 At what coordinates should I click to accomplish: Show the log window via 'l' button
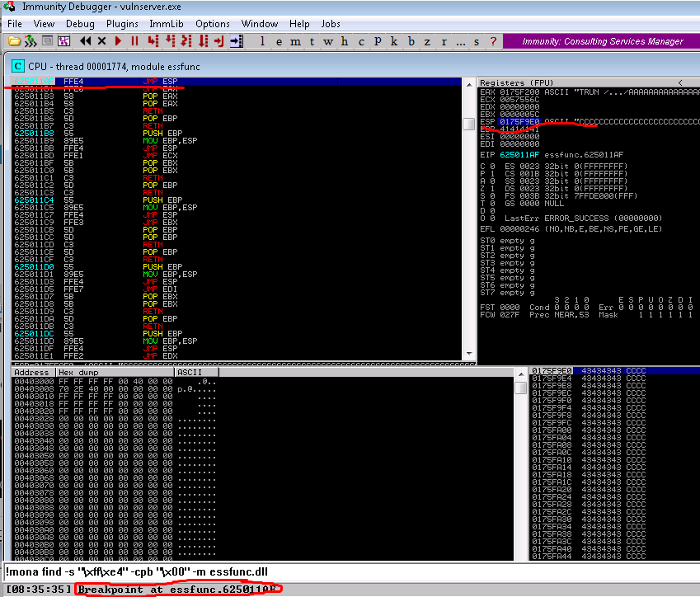tap(262, 41)
